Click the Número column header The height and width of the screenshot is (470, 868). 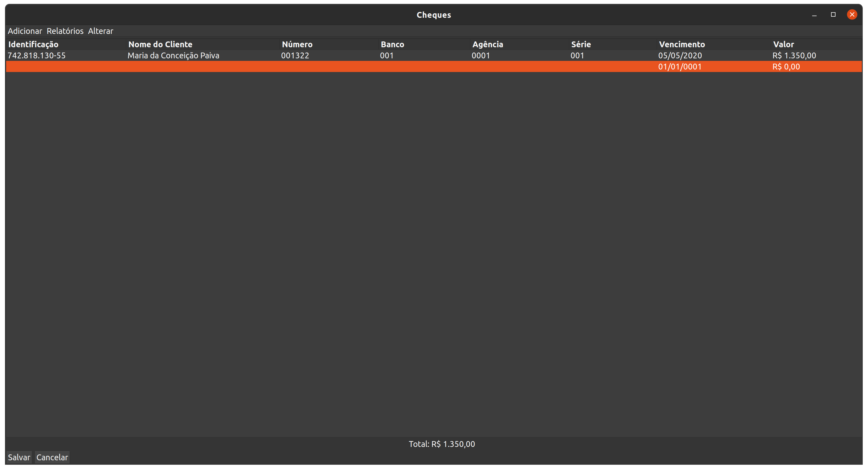pyautogui.click(x=297, y=44)
